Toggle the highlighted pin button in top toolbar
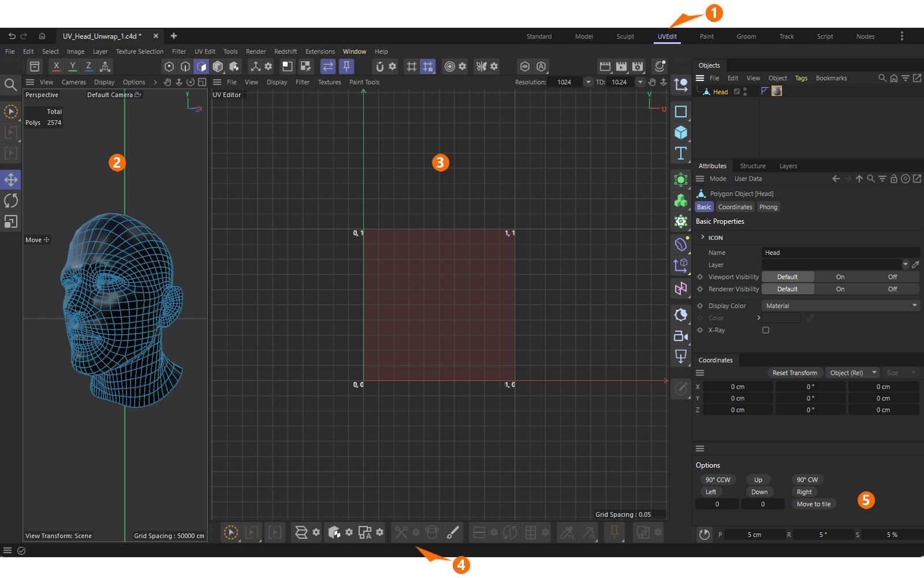 [x=346, y=66]
